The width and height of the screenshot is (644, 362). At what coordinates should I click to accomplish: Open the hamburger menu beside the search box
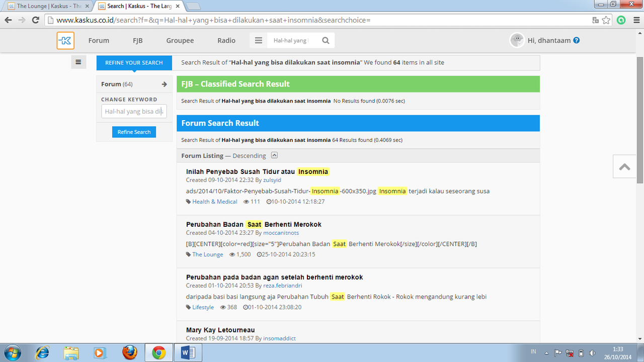259,41
